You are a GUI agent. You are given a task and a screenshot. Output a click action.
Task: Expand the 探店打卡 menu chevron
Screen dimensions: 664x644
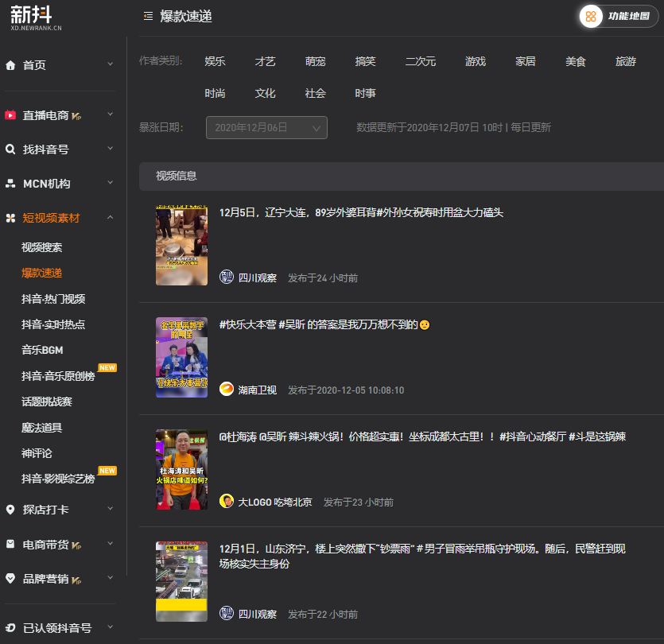(x=110, y=509)
